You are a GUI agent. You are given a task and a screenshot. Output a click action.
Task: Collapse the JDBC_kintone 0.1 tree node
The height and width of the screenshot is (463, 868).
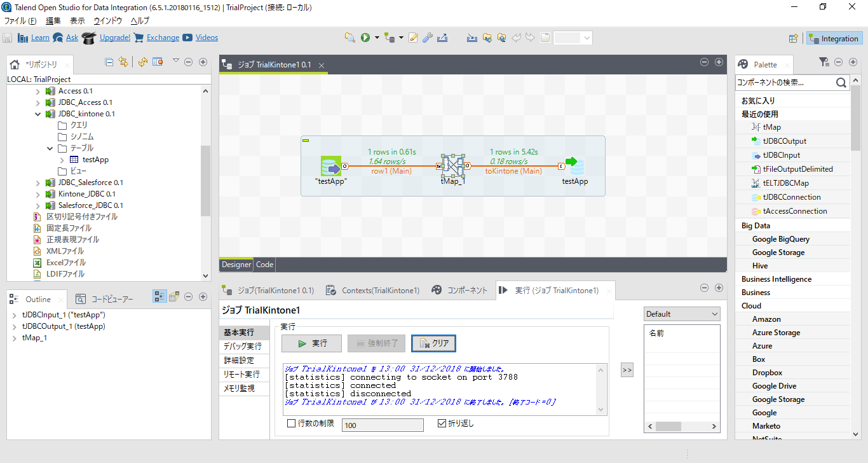38,114
